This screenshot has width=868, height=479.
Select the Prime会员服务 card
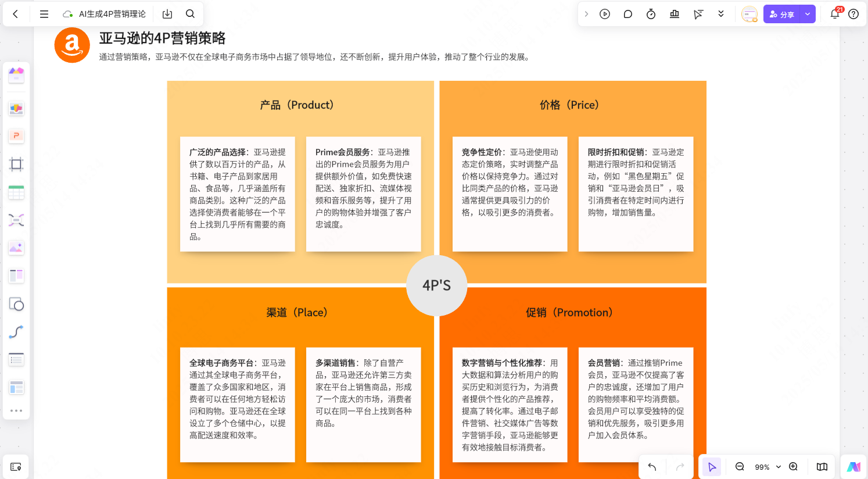pyautogui.click(x=364, y=194)
